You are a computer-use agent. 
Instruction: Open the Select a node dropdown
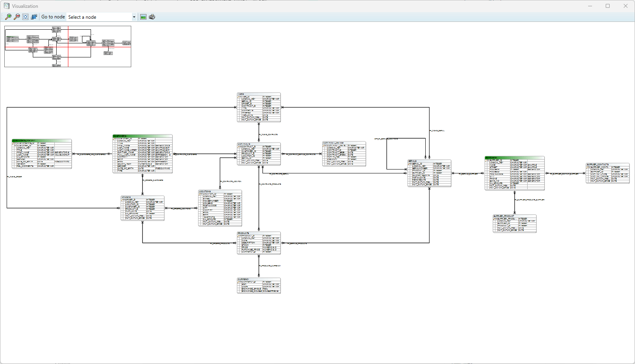[x=134, y=17]
